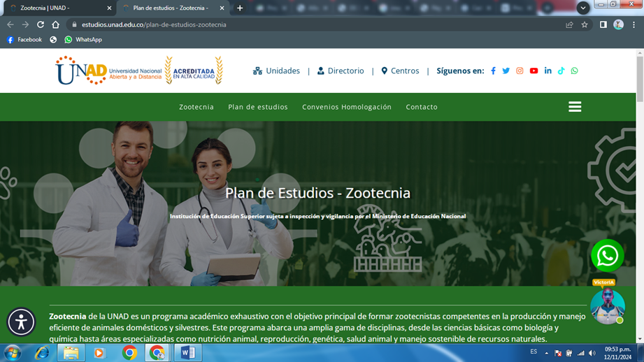Open the tab search dropdown arrow
Image resolution: width=644 pixels, height=362 pixels.
pos(582,8)
